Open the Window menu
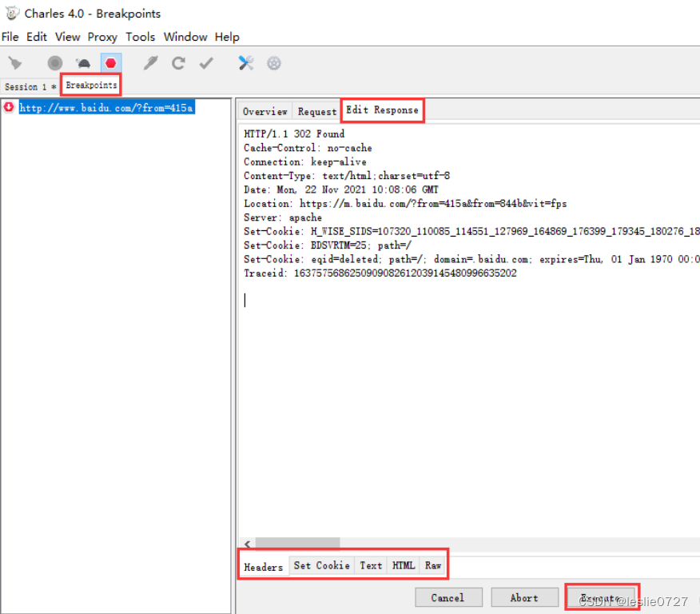Screen dimensions: 700x614 185,37
